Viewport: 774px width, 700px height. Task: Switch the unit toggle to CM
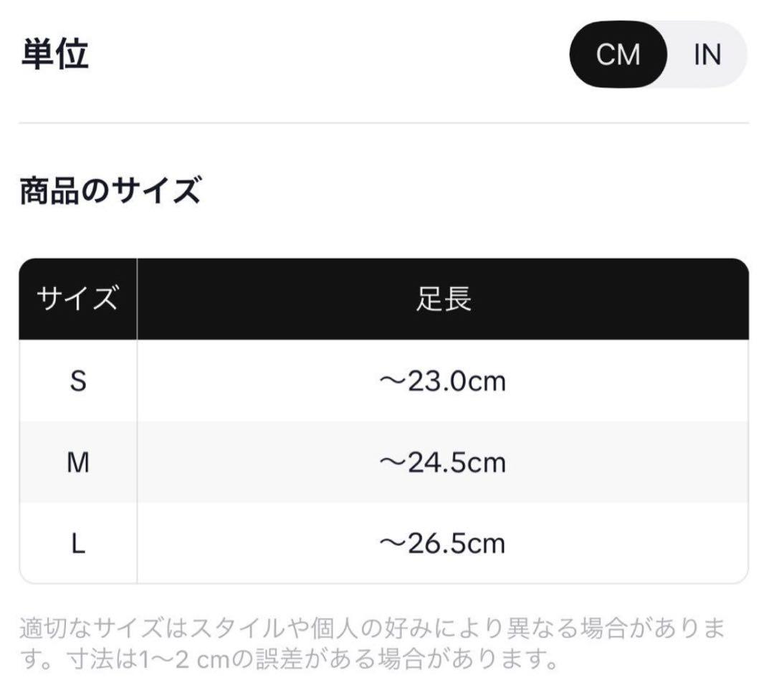[618, 55]
